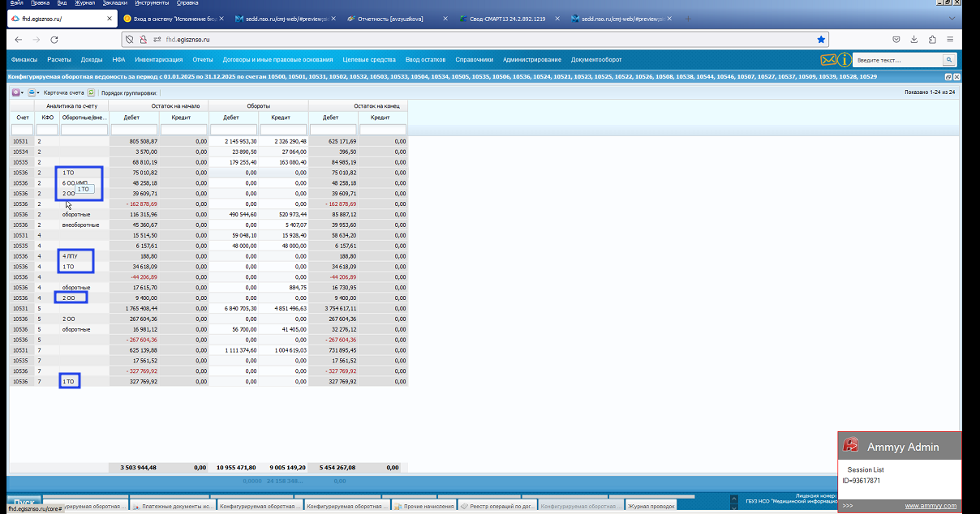Click the Карточка счета button
The width and height of the screenshot is (980, 514).
[x=63, y=92]
